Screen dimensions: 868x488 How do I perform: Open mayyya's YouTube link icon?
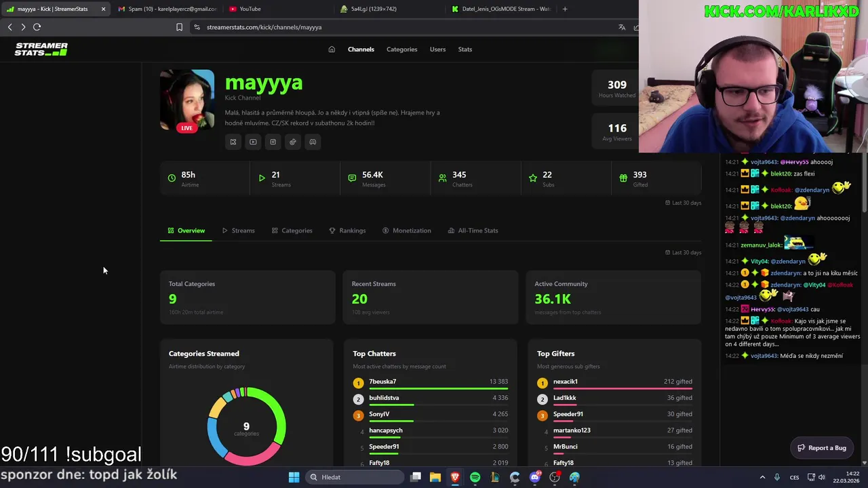click(253, 142)
